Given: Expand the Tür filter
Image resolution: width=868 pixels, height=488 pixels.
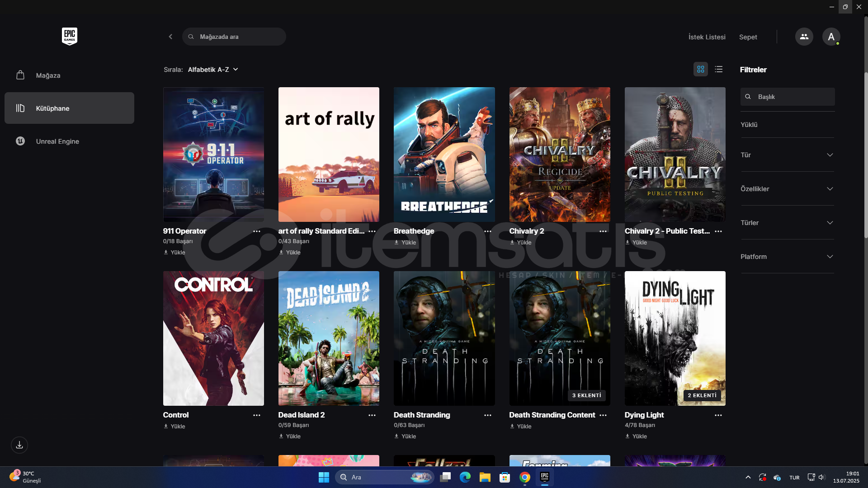Looking at the screenshot, I should pos(787,155).
